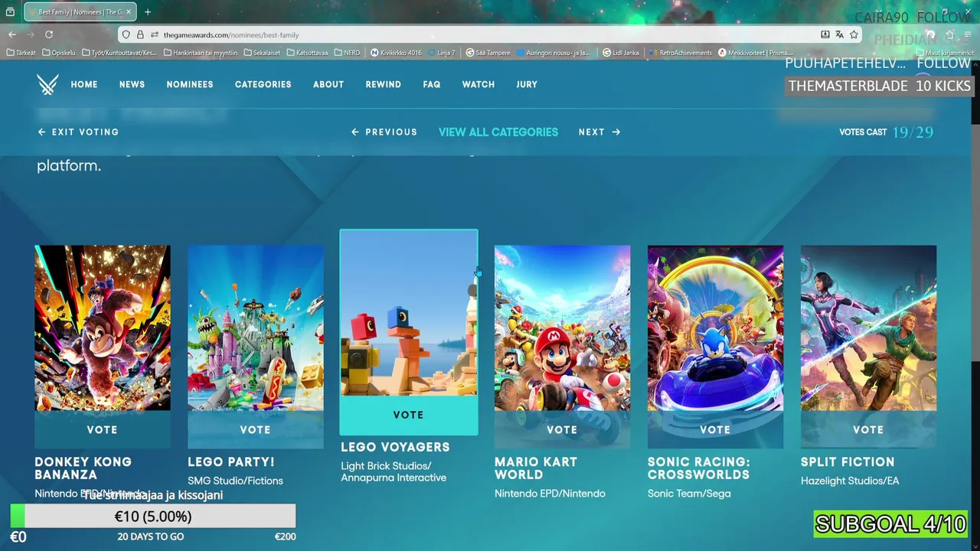Viewport: 980px width, 551px height.
Task: Click the €10 (5.00%) donation progress bar
Action: [x=152, y=517]
